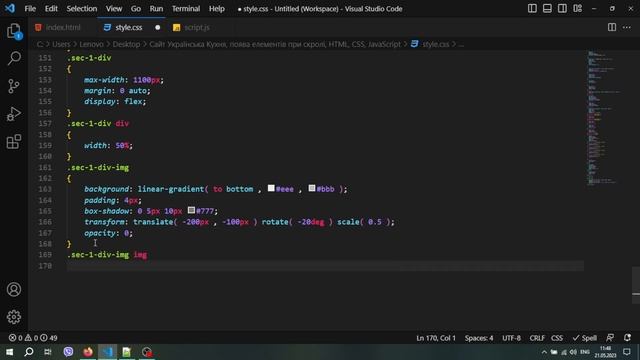Open color picker for #777 swatch
This screenshot has width=640, height=360.
click(x=191, y=210)
